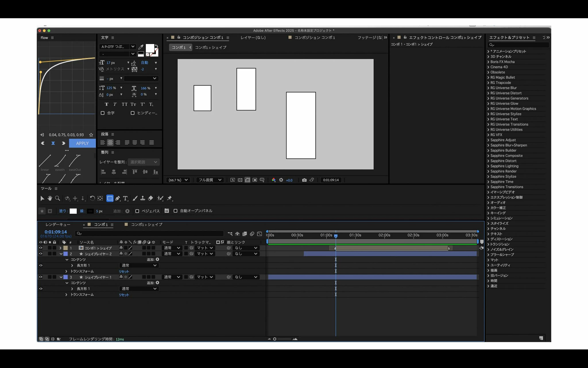Select the Type tool
The height and width of the screenshot is (368, 588).
(x=125, y=198)
